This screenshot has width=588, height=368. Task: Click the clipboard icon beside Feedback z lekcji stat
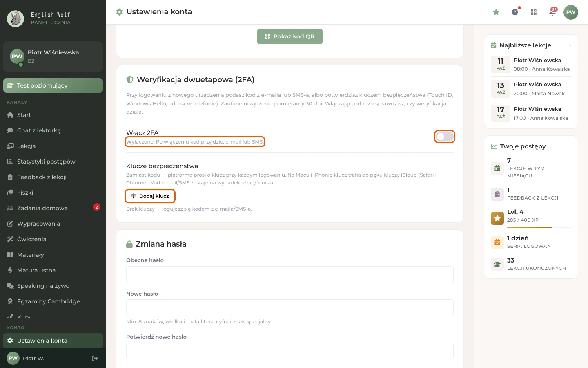[497, 194]
